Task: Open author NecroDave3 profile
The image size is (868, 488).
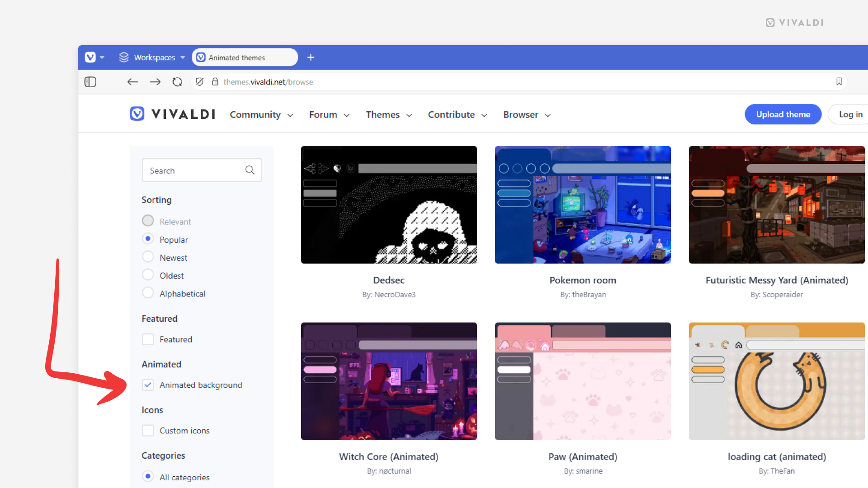Action: [x=395, y=295]
